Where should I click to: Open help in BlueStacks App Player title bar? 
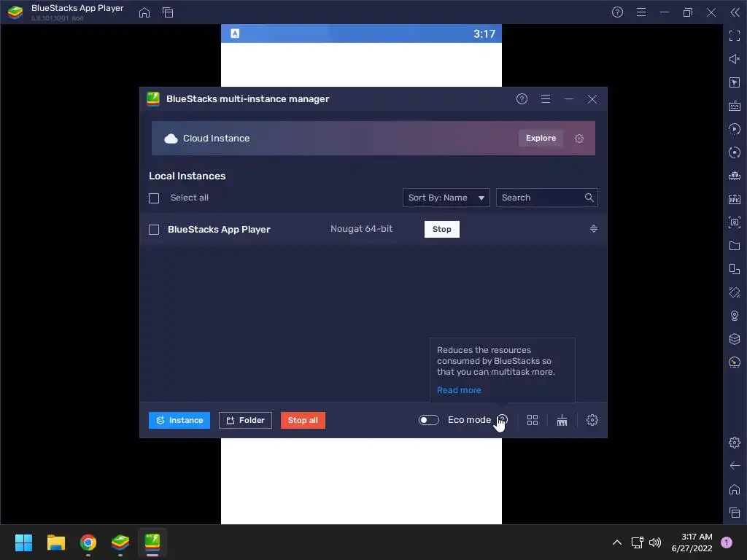(617, 12)
